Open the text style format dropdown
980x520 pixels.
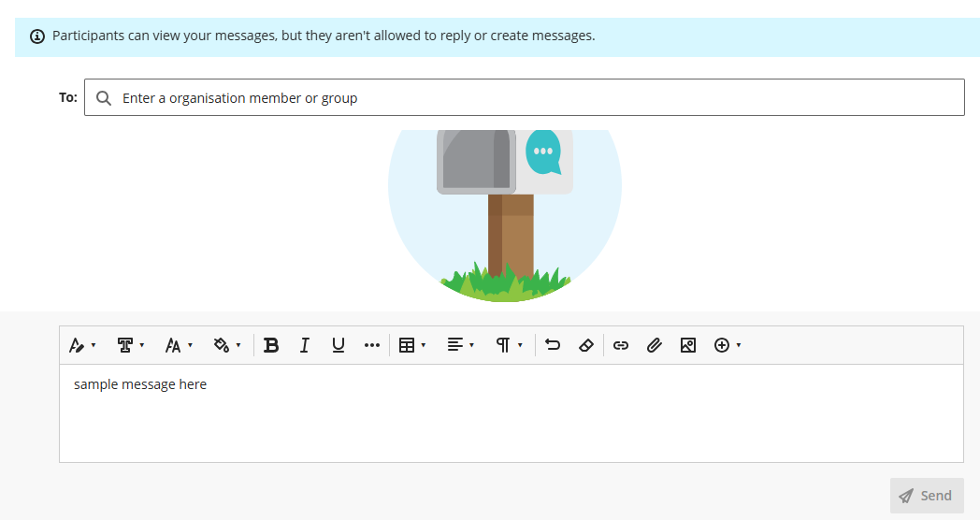(x=82, y=345)
